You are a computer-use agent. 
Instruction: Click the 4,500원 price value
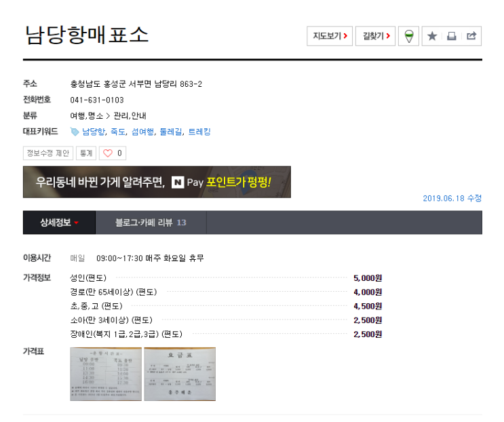(368, 306)
